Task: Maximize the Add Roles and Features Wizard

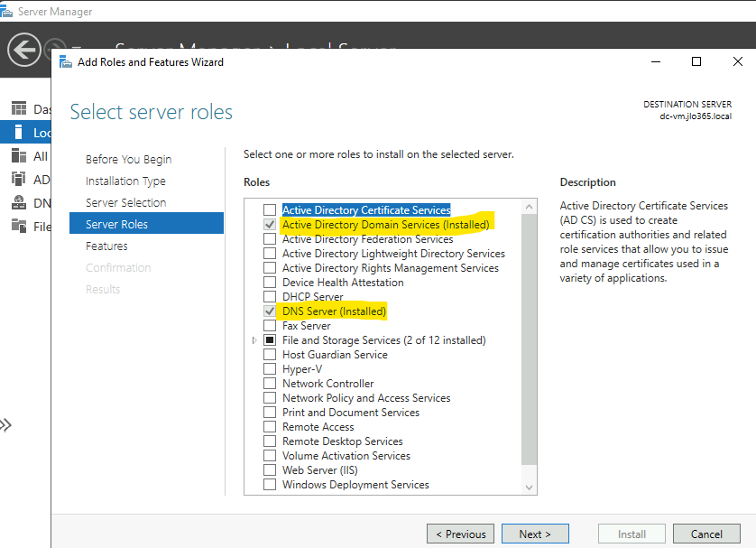Action: pyautogui.click(x=696, y=61)
